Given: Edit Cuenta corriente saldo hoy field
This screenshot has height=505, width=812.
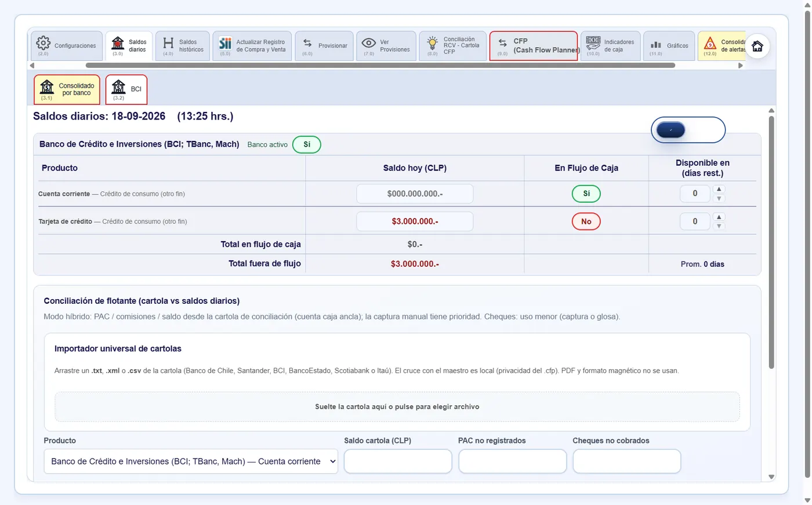Looking at the screenshot, I should tap(415, 194).
